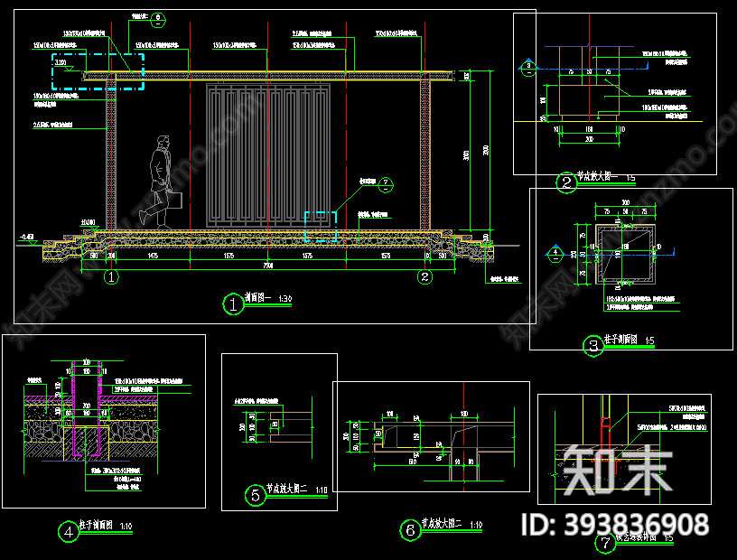
Task: Click the green title circle numbered 1
Action: (232, 305)
